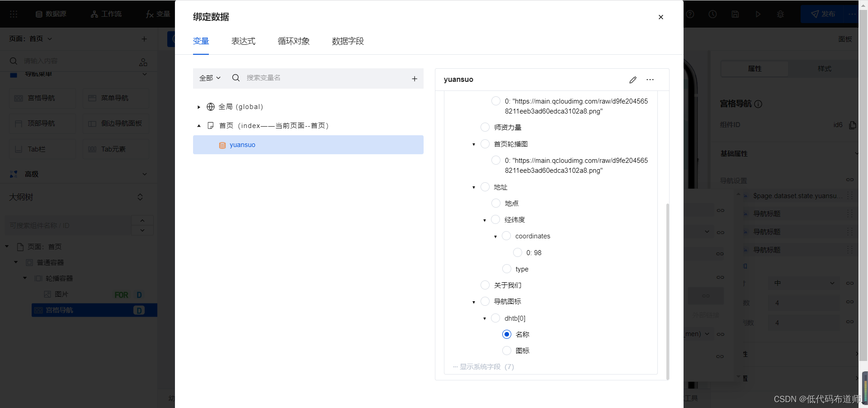Click the 请输入内容 component search field
868x408 pixels.
tap(75, 61)
